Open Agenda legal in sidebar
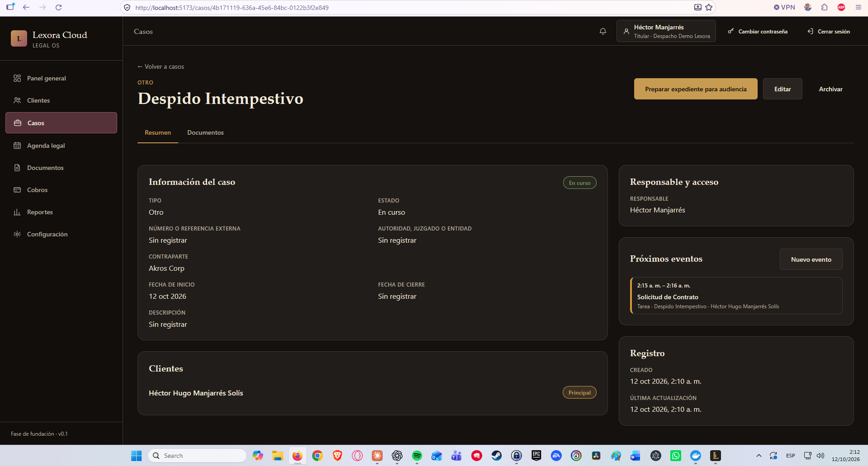868x466 pixels. [x=61, y=146]
